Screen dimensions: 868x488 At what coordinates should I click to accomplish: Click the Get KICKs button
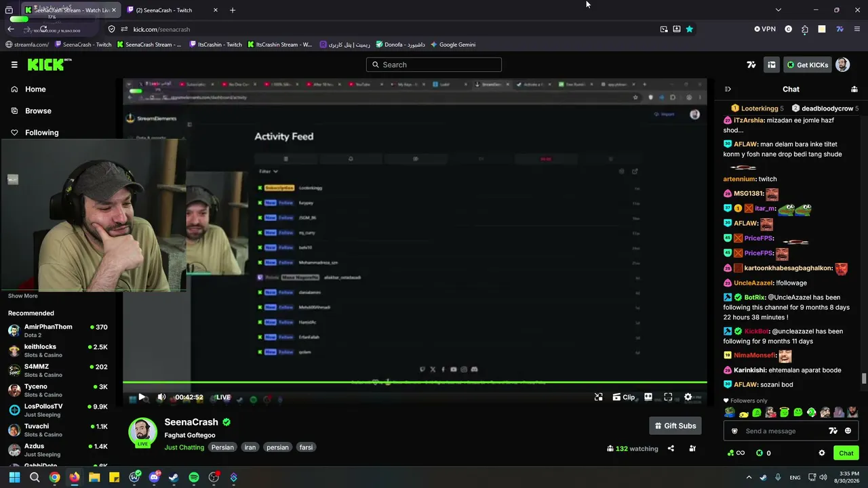coord(808,65)
